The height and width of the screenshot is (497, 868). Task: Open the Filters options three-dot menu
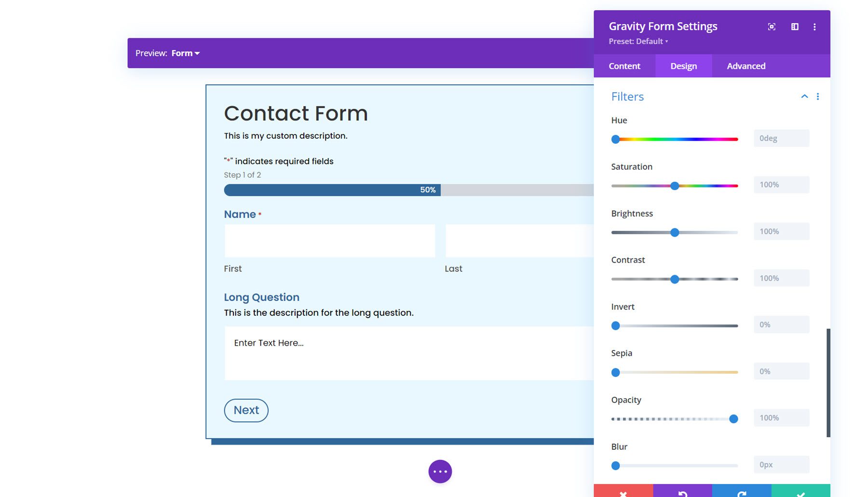[818, 96]
